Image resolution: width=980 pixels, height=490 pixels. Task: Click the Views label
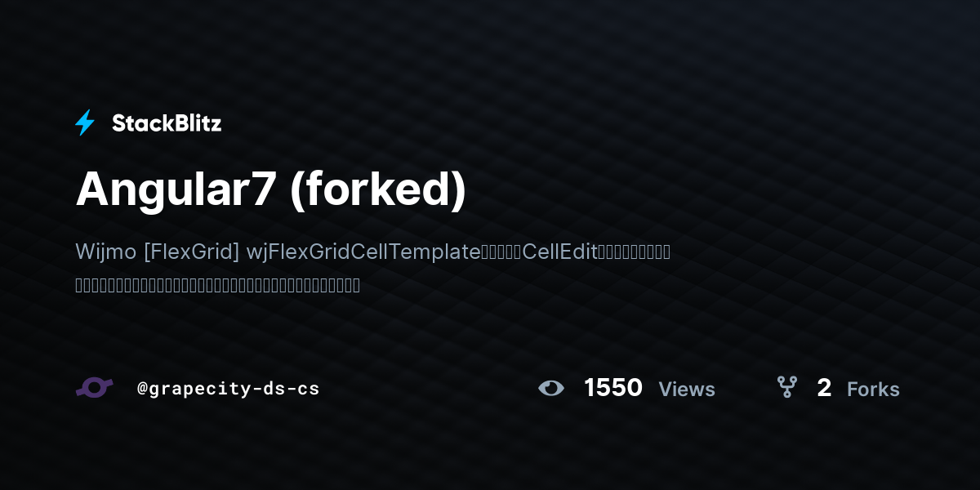click(687, 390)
